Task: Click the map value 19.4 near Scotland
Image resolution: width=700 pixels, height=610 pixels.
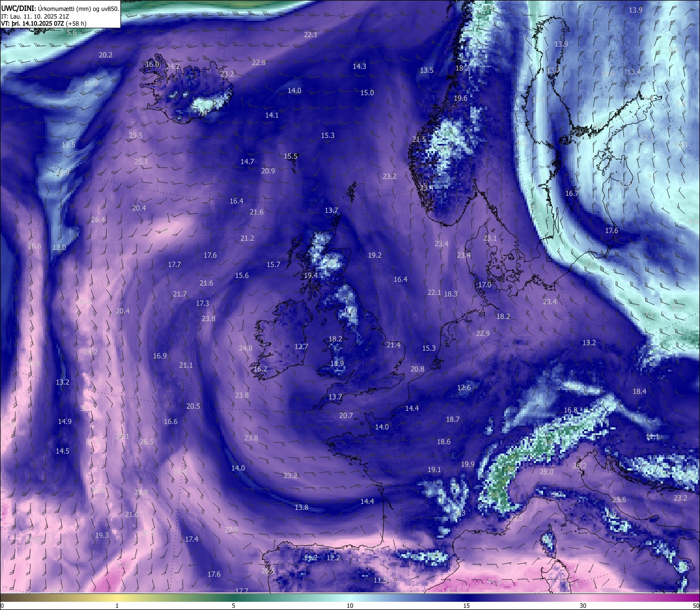Action: (311, 276)
